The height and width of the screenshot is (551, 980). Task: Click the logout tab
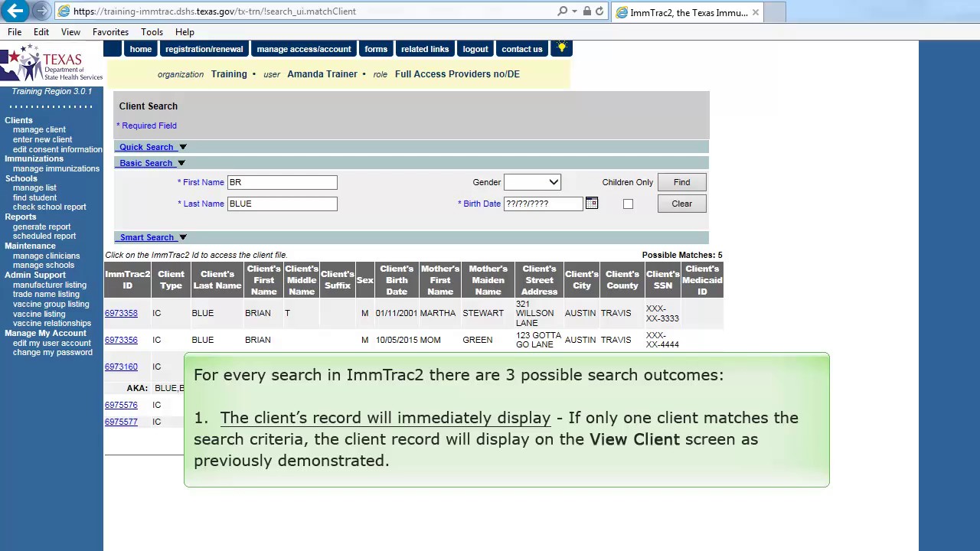pos(475,49)
